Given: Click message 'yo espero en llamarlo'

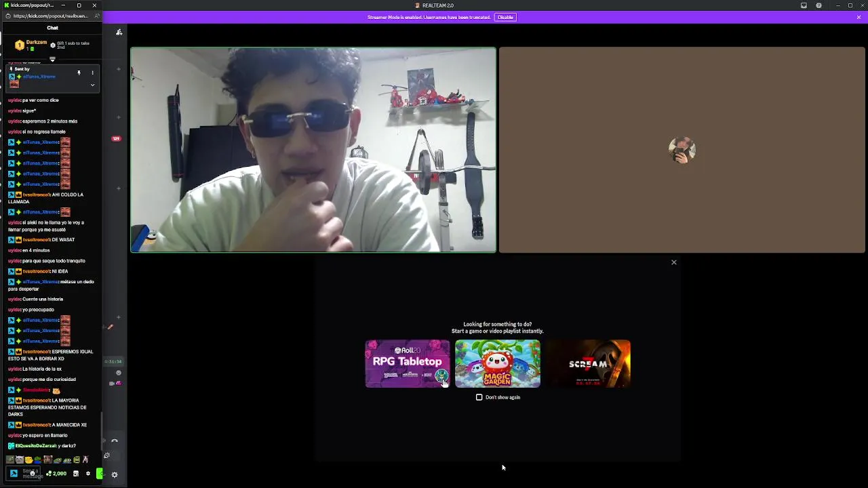Looking at the screenshot, I should [45, 435].
